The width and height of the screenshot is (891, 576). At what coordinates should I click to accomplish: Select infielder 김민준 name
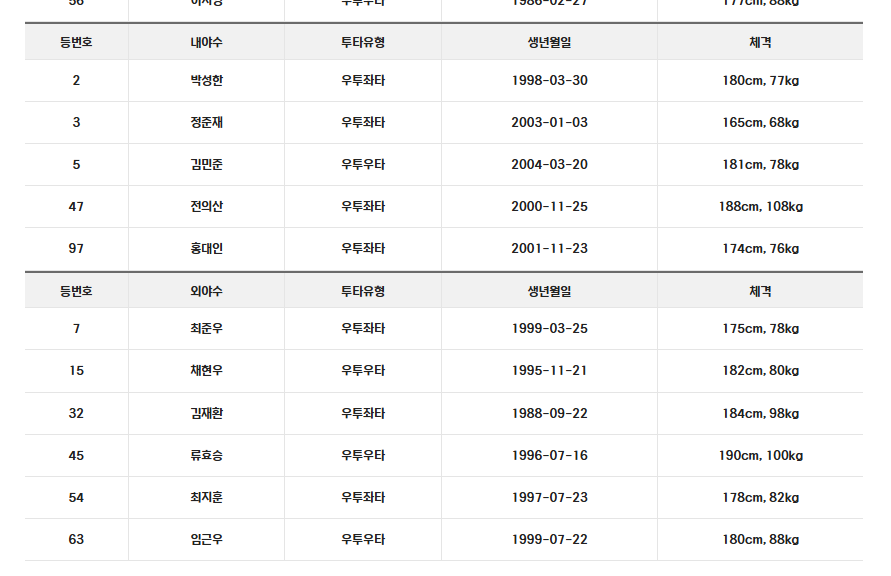point(206,165)
